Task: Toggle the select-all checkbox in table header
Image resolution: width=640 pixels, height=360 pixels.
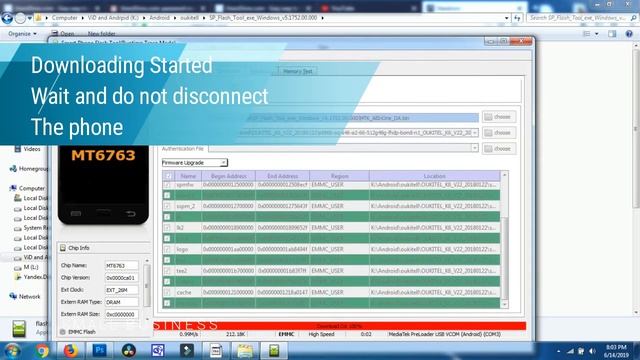Action: click(x=168, y=176)
